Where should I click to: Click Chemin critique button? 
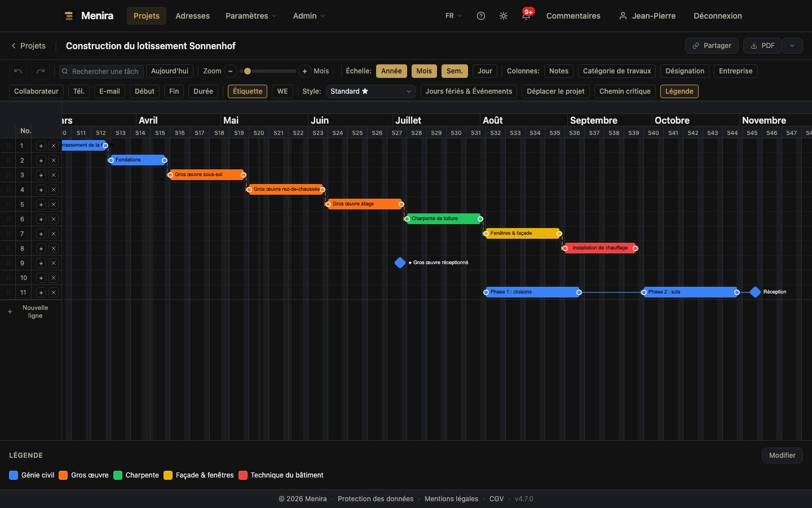pos(625,91)
